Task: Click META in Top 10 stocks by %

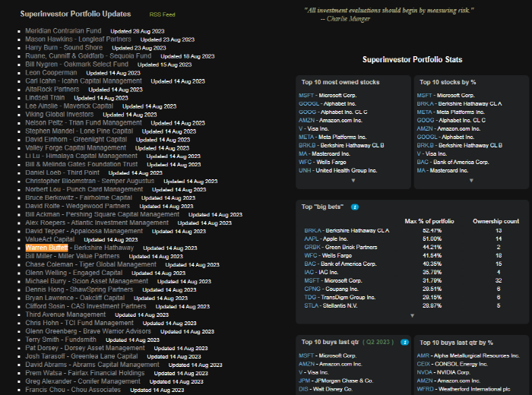Action: point(424,112)
